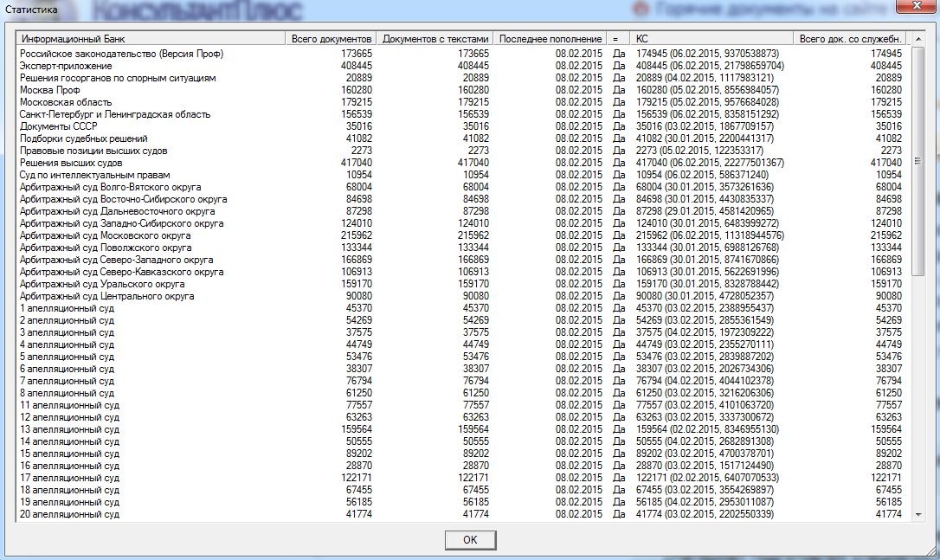Select the 11 апелляционный суд row

(x=461, y=405)
